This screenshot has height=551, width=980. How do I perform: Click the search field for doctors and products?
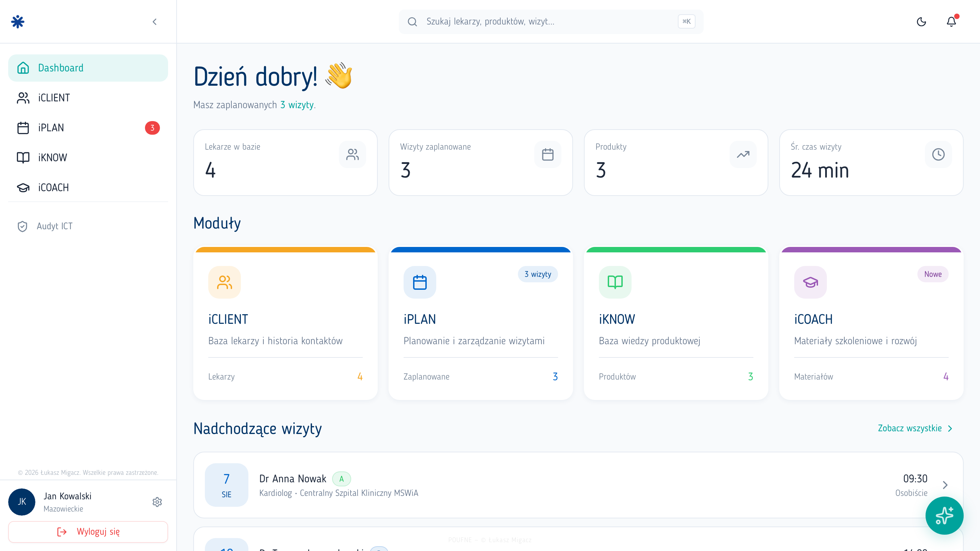click(x=551, y=22)
